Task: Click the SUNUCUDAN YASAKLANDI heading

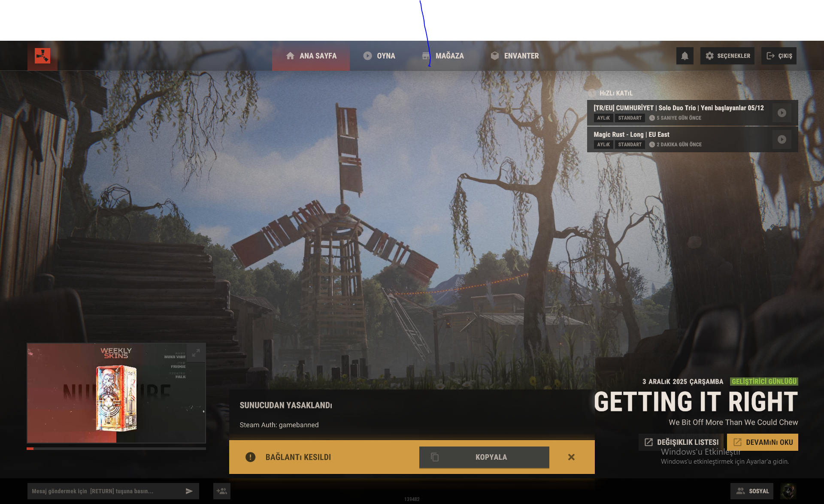Action: (286, 405)
